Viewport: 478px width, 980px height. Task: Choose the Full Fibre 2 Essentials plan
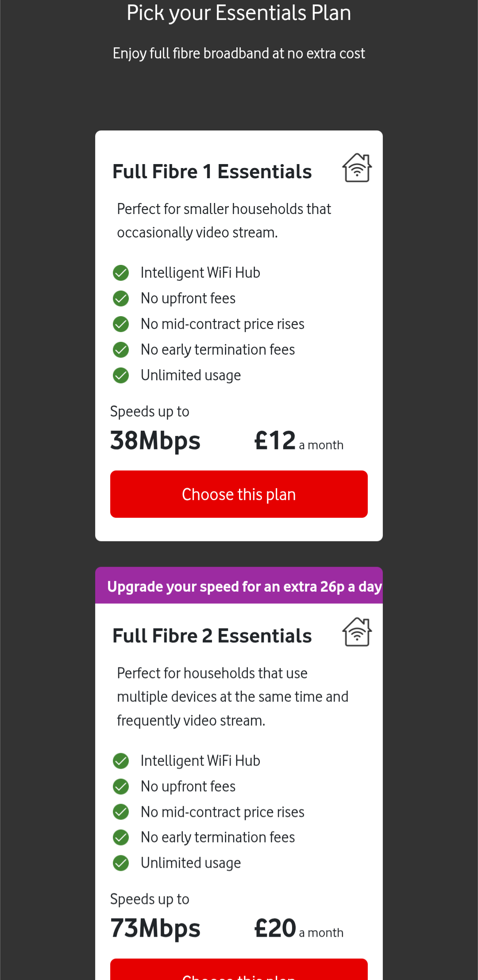(239, 971)
